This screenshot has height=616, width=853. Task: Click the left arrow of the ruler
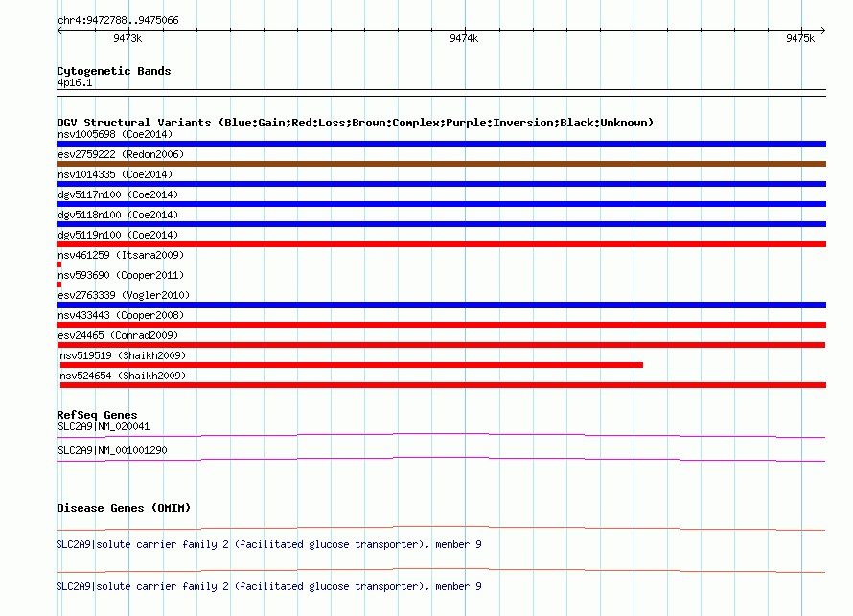coord(59,30)
